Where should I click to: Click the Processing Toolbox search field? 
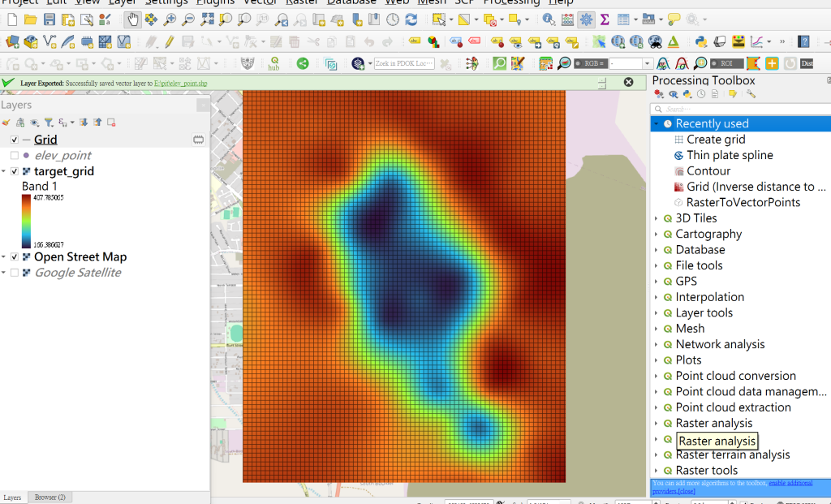[740, 110]
